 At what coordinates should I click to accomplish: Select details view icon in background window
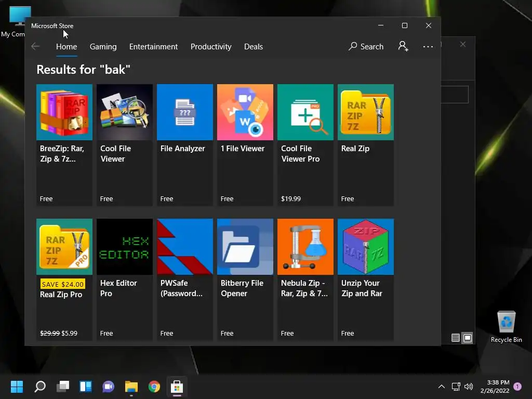[456, 338]
